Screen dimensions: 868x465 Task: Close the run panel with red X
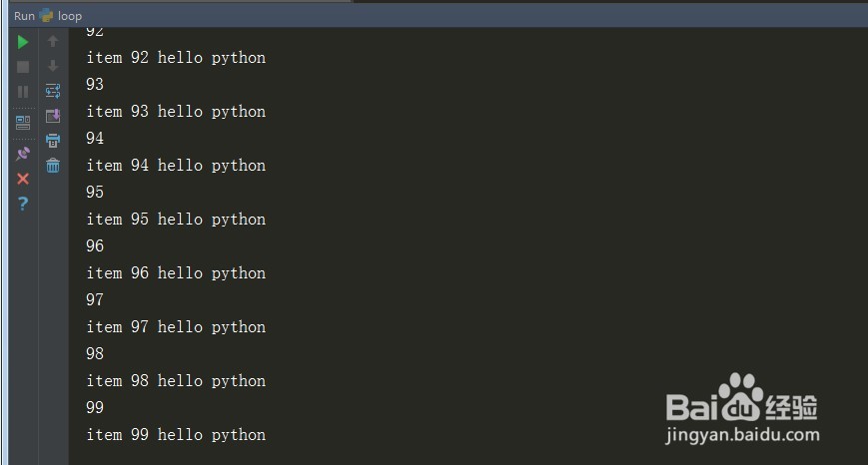(23, 179)
